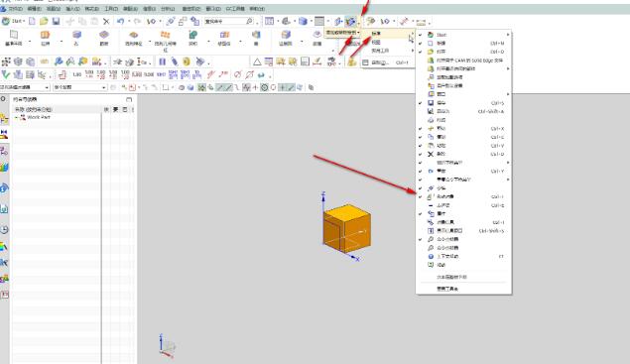The width and height of the screenshot is (630, 364).
Task: Click the magnifier icon in command finder box
Action: click(249, 21)
